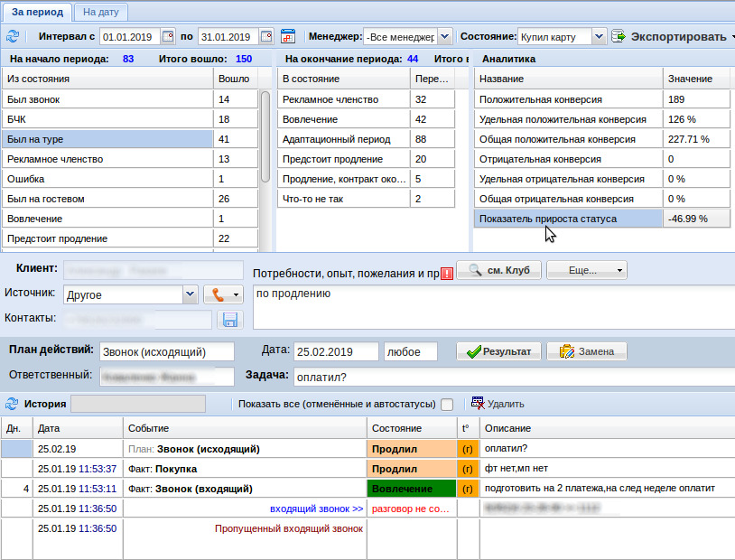Select the Положительная конверсия row
The height and width of the screenshot is (560, 735).
tap(602, 99)
